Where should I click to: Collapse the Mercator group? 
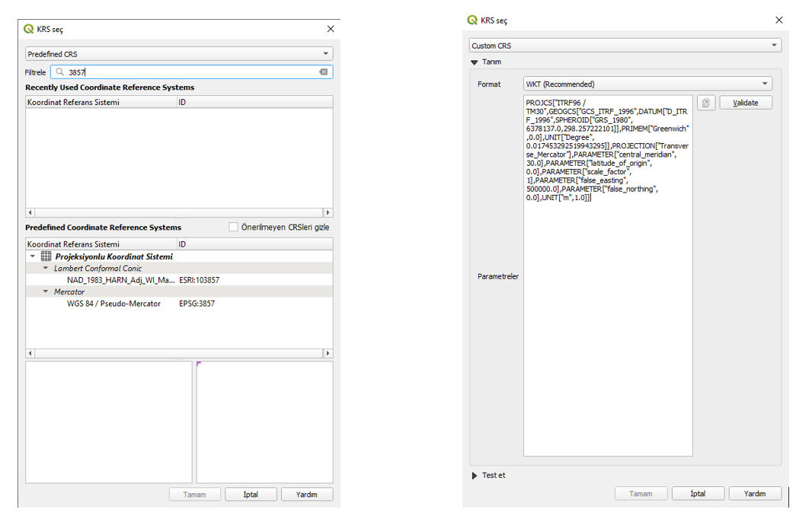(x=46, y=291)
